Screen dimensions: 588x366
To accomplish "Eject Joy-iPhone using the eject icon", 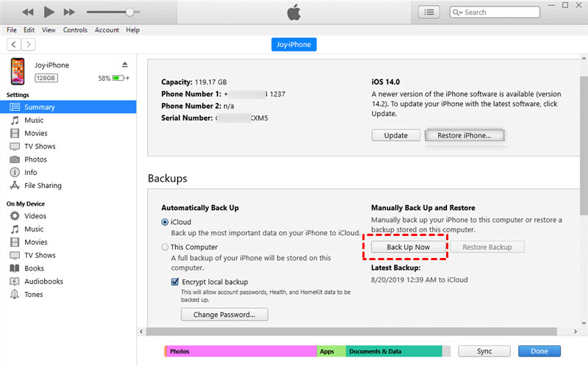I will pos(125,65).
